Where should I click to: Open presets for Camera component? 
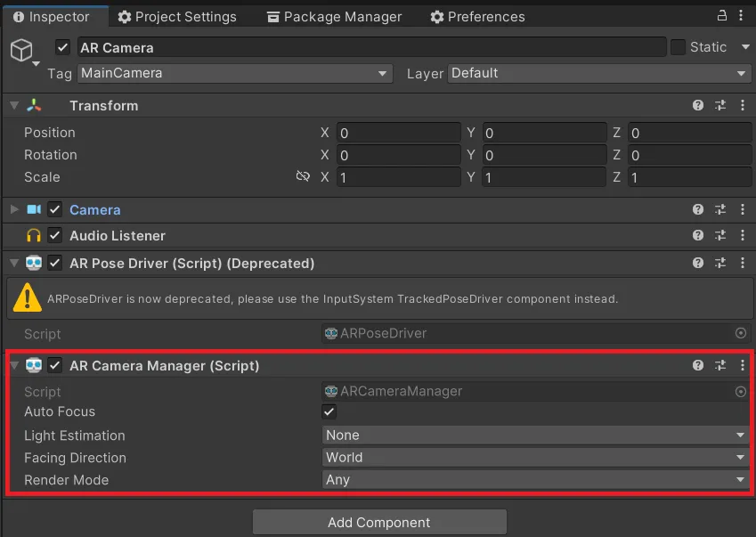pyautogui.click(x=720, y=210)
